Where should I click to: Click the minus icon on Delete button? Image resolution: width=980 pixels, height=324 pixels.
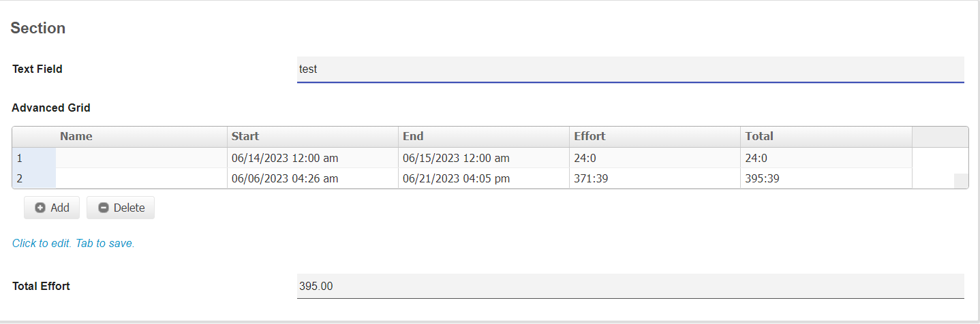(x=104, y=208)
